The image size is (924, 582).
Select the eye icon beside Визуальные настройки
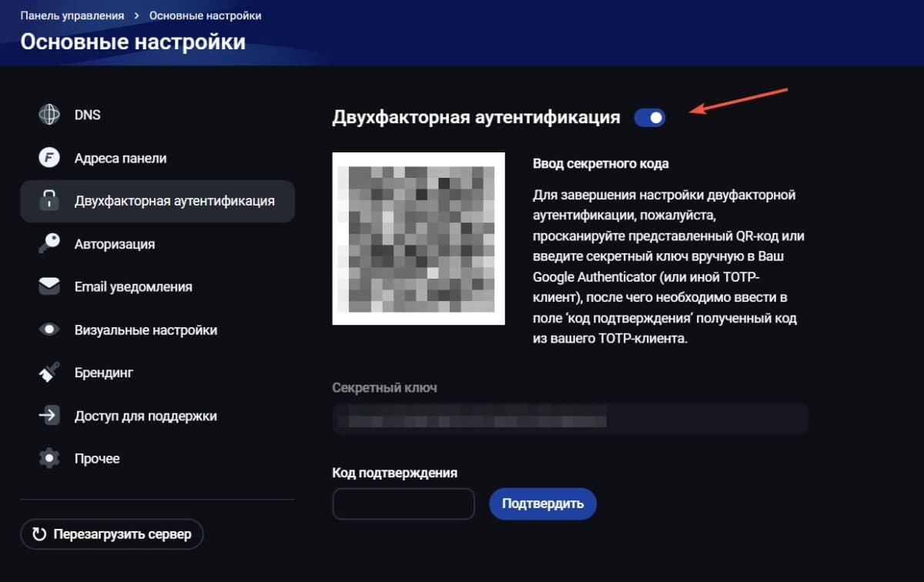[x=49, y=329]
